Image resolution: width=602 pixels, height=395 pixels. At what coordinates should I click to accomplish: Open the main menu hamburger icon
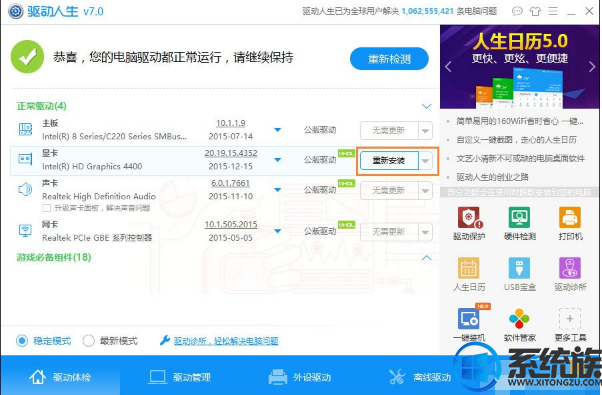(x=553, y=11)
